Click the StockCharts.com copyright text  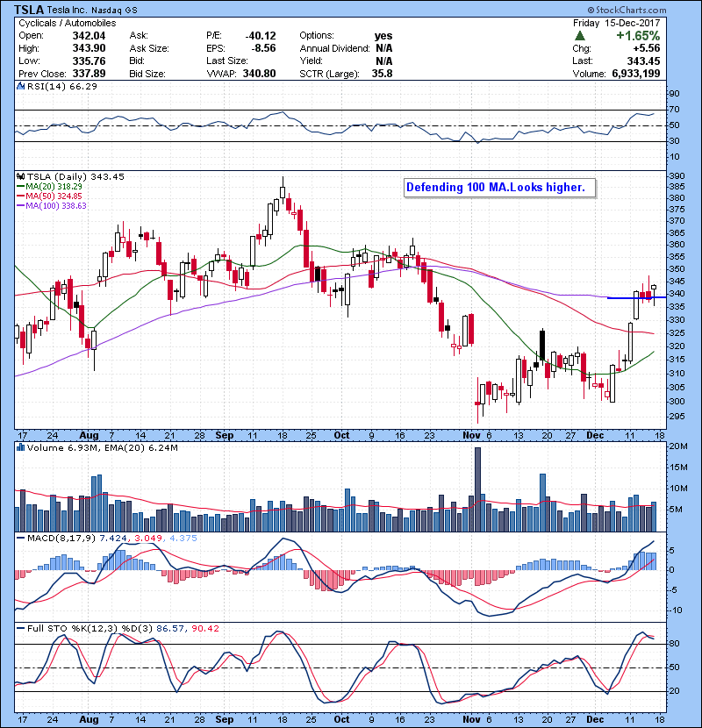[x=627, y=10]
